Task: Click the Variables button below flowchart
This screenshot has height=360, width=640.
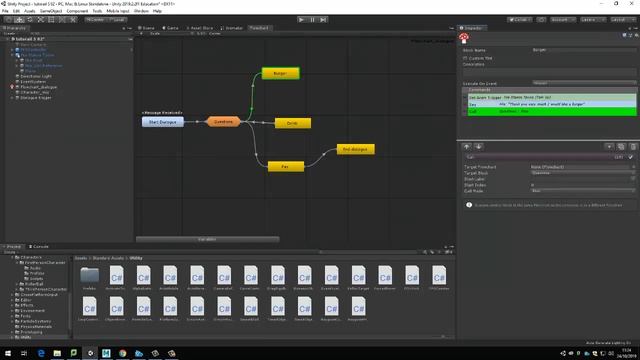Action: click(207, 239)
